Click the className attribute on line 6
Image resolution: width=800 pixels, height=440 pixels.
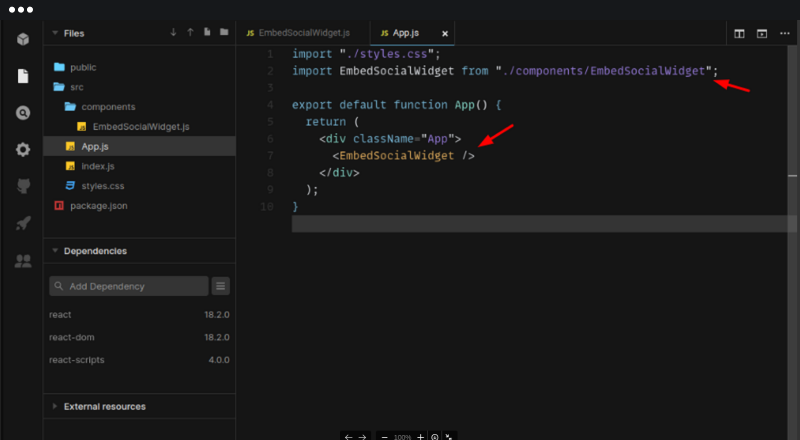pos(383,139)
